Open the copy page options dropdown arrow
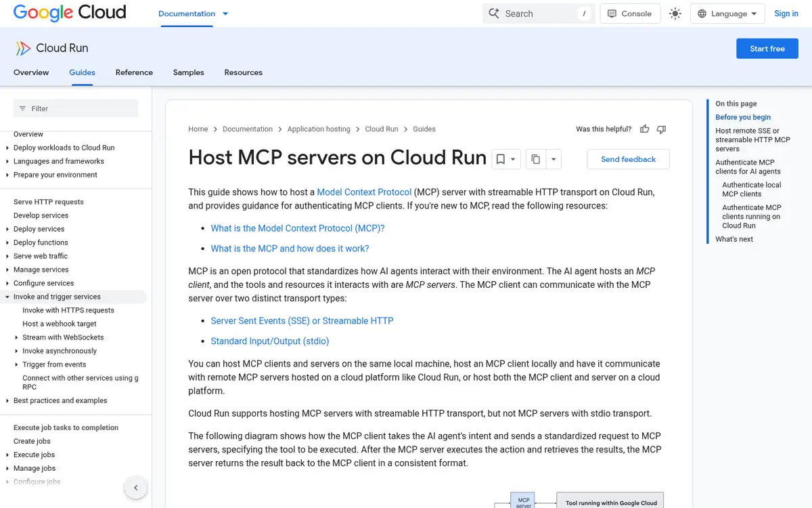This screenshot has width=812, height=508. pyautogui.click(x=554, y=159)
